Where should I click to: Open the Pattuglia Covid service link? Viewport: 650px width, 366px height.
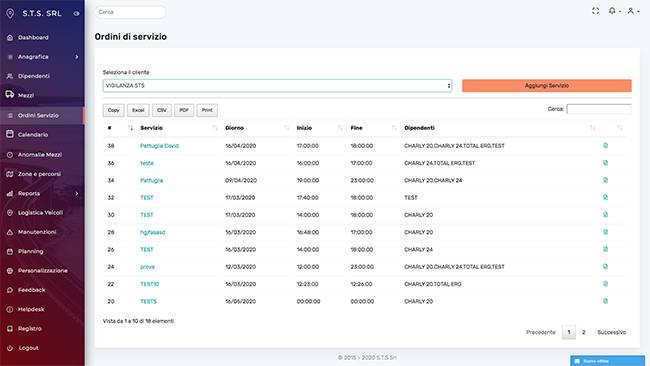point(160,146)
